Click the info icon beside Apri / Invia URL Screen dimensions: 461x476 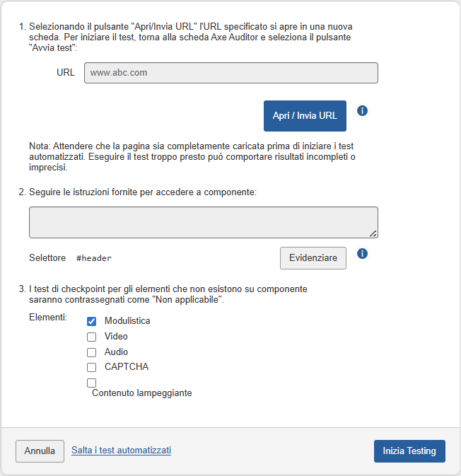coord(362,111)
